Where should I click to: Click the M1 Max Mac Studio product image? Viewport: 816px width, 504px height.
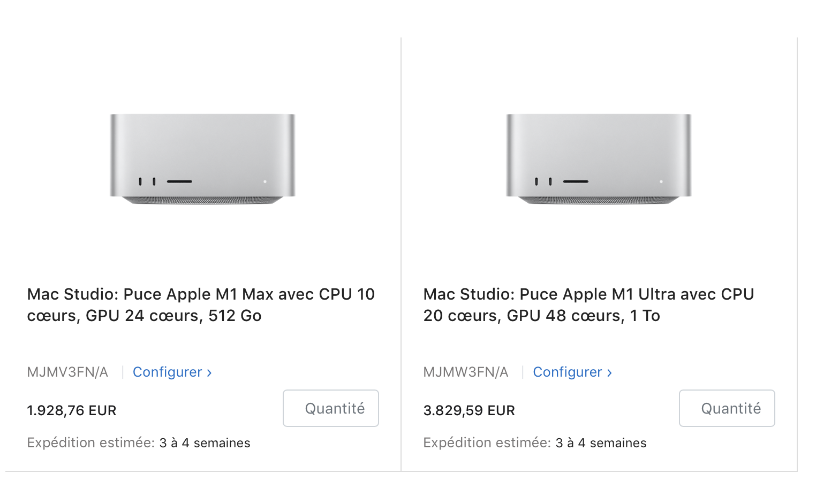[202, 158]
